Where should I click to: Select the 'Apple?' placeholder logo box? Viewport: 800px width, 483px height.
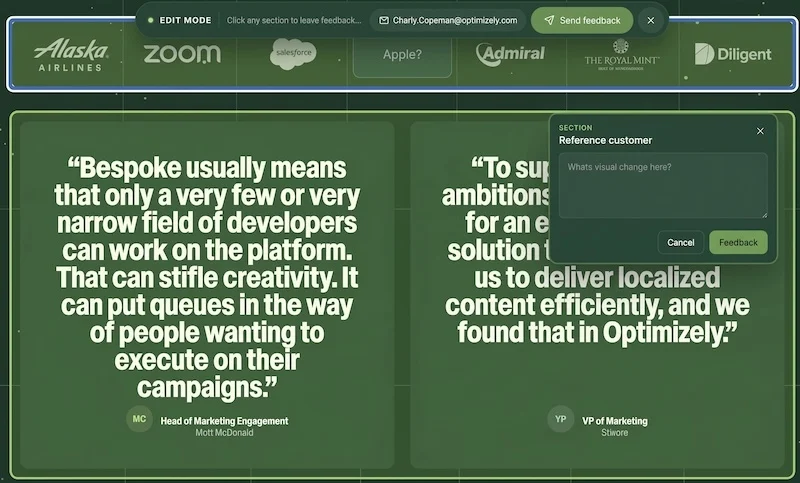tap(402, 55)
